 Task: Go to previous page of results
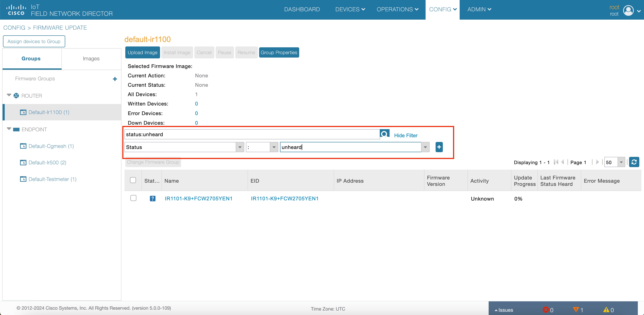click(563, 162)
